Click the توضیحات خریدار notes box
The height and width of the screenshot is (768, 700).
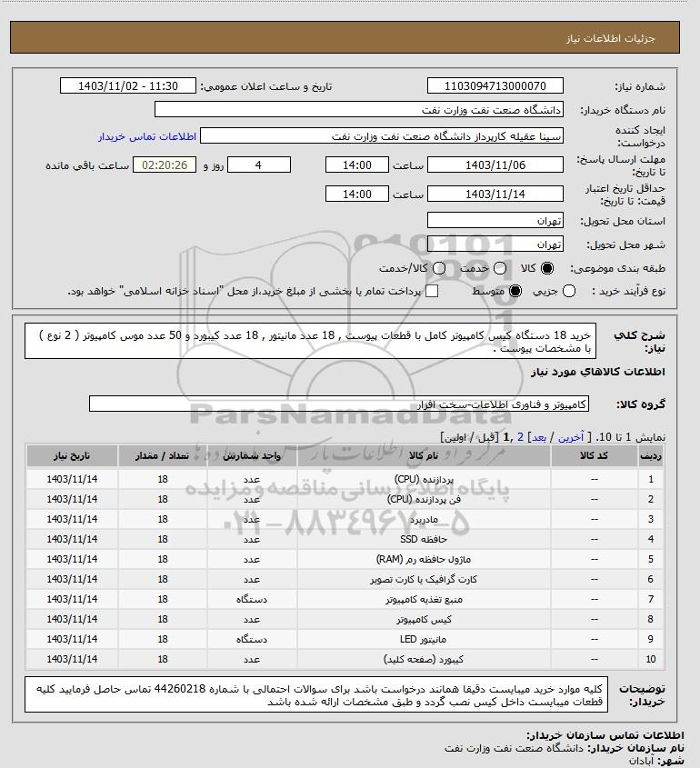(316, 695)
